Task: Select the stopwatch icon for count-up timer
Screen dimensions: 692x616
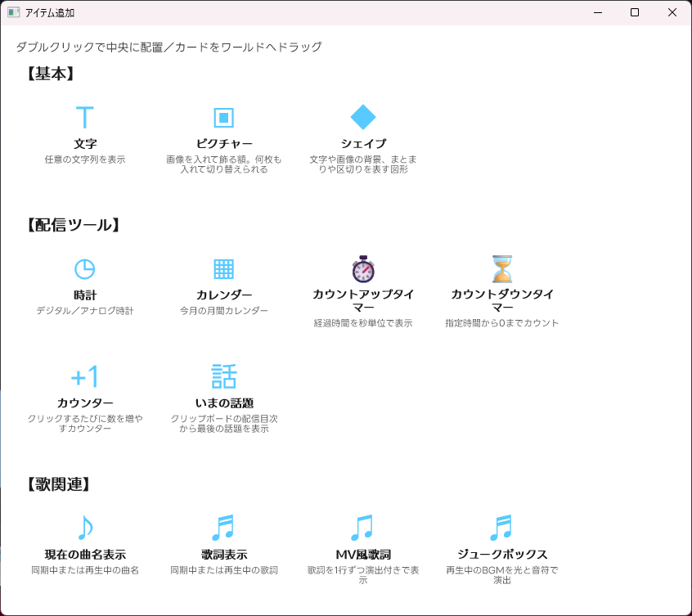Action: (x=363, y=268)
